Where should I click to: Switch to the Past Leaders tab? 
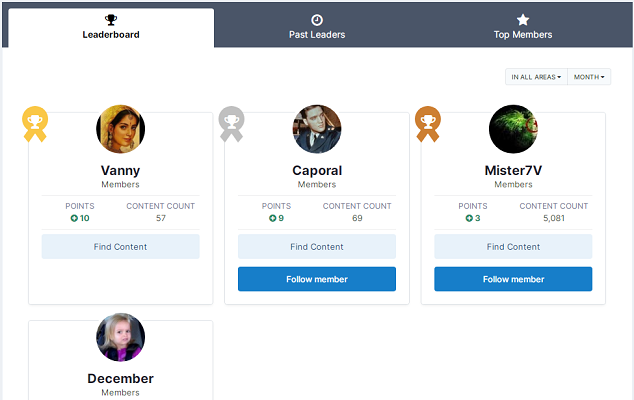317,27
